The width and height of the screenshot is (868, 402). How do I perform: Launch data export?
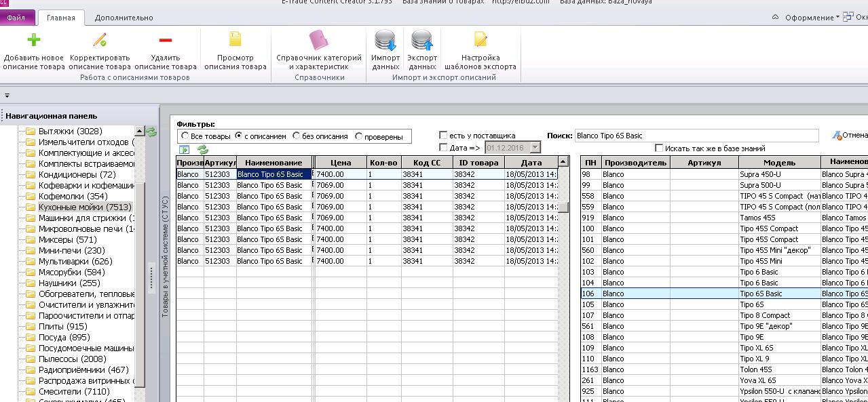tap(422, 51)
